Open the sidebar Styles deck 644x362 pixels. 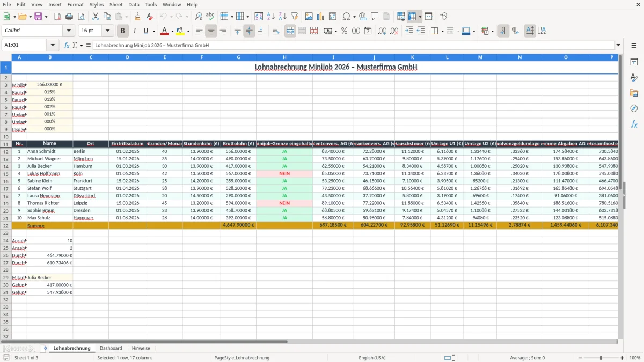click(634, 78)
